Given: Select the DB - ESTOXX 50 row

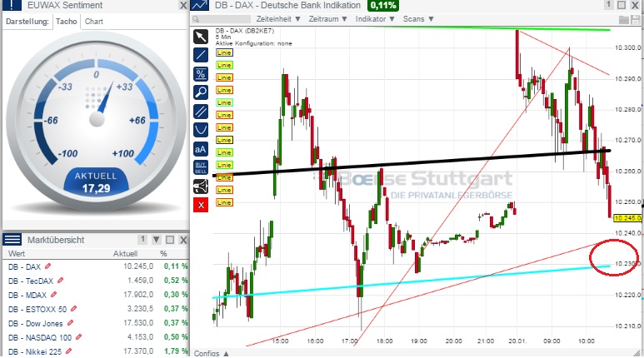Looking at the screenshot, I should point(95,309).
